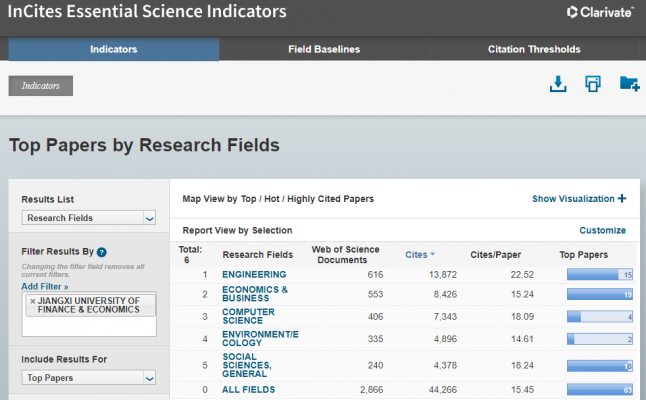Click the Add Filter link
Screen dimensions: 646x400
pos(45,286)
